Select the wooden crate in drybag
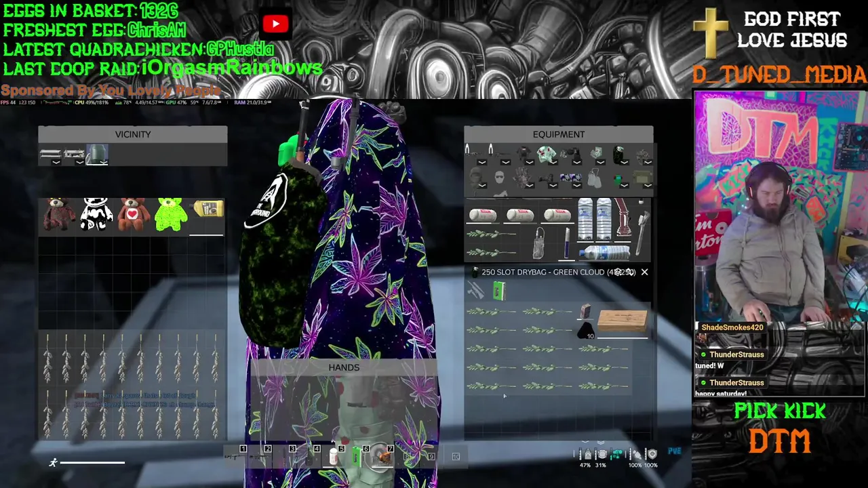 click(623, 319)
